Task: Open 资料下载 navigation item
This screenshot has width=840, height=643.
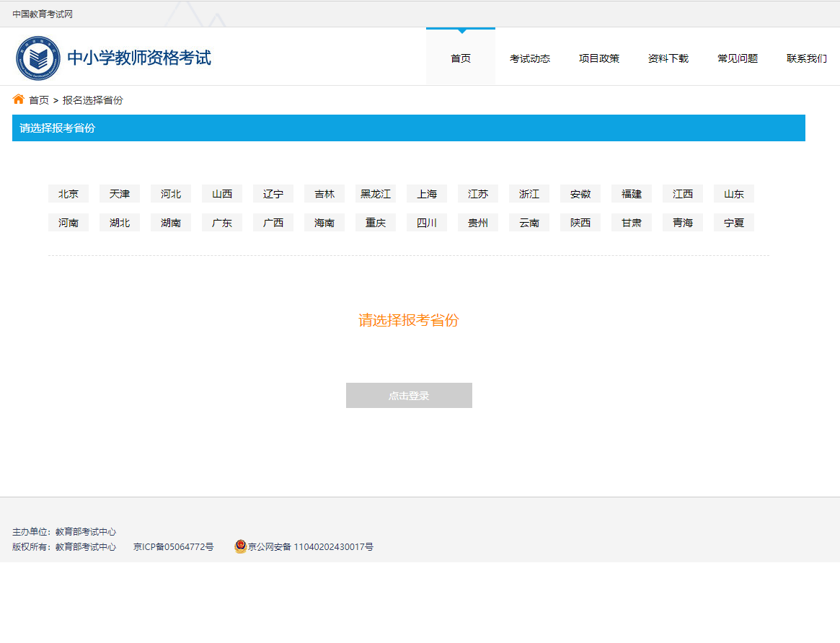Action: [668, 58]
